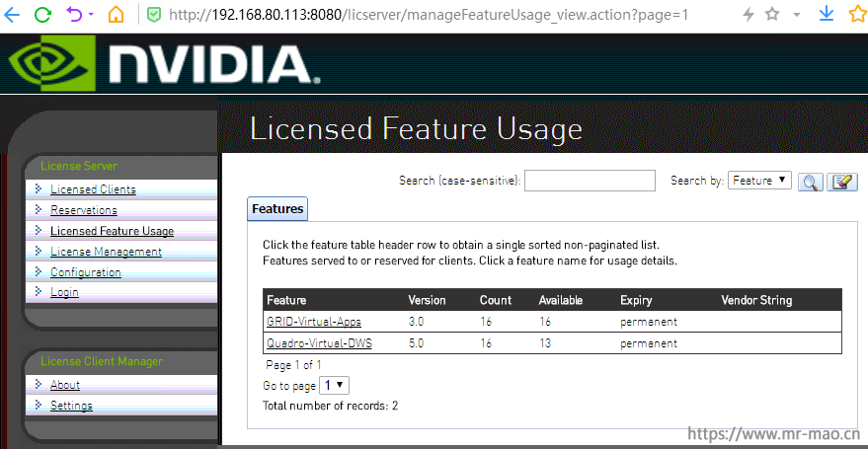Open downloads with the blue arrow icon

[x=827, y=14]
